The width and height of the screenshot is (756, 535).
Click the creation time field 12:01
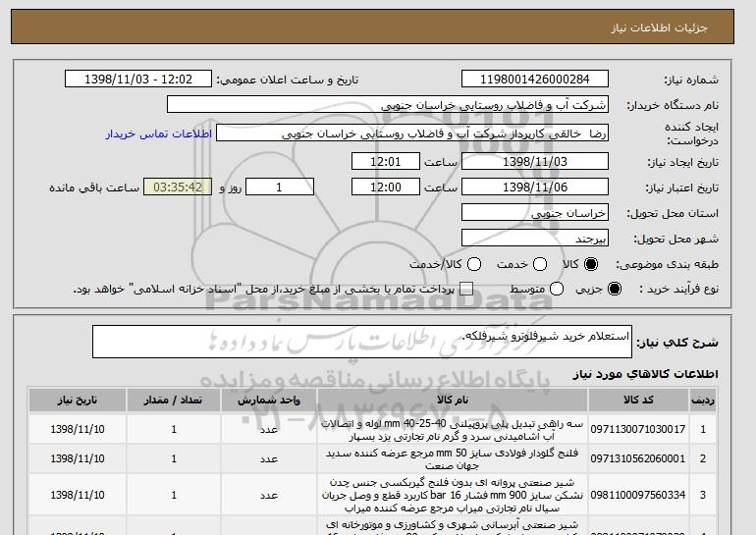pos(386,161)
